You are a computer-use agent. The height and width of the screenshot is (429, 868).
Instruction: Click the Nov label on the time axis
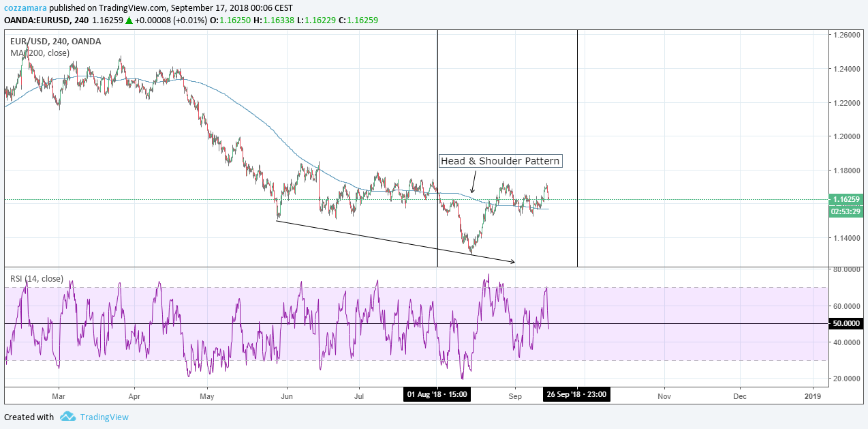pyautogui.click(x=664, y=395)
